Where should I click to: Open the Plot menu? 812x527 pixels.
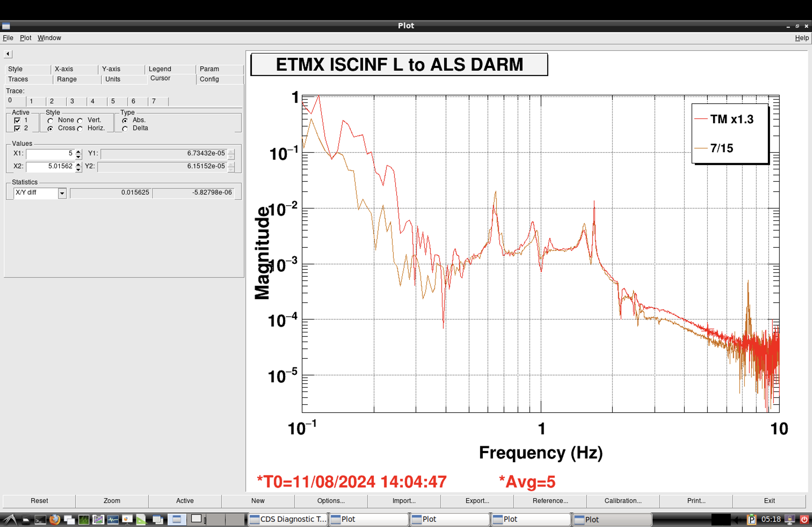(x=26, y=38)
